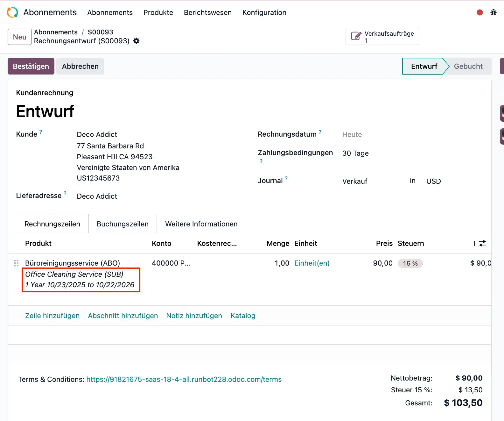Grab the row drag handle icon

click(16, 263)
